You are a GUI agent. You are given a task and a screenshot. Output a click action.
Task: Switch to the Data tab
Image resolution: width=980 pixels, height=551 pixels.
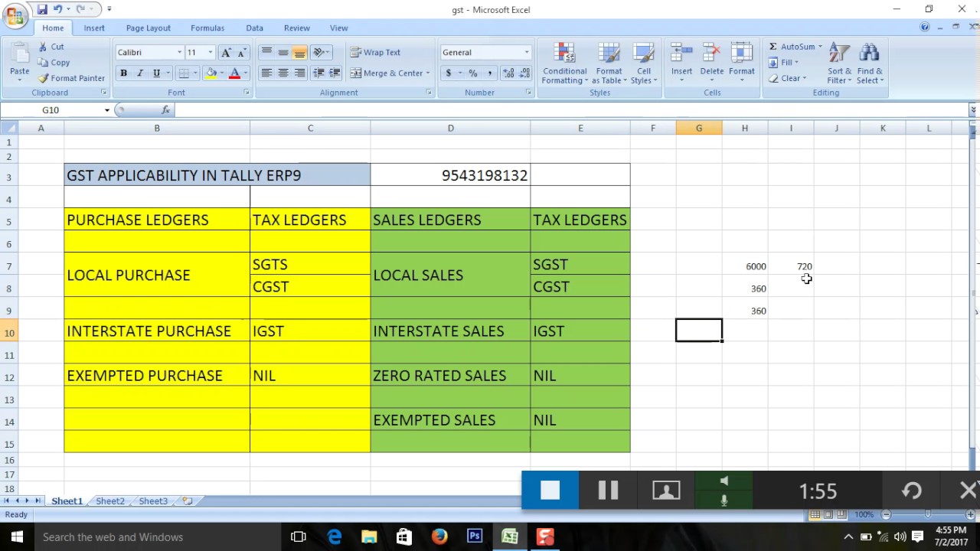pos(255,28)
